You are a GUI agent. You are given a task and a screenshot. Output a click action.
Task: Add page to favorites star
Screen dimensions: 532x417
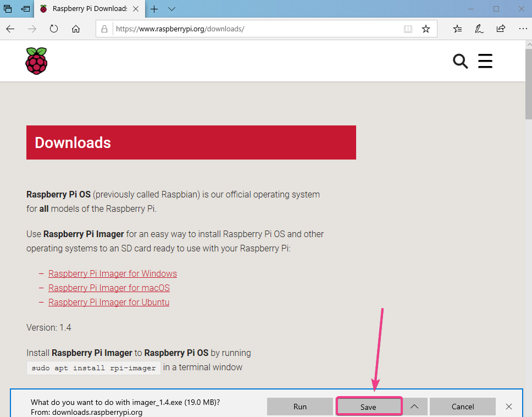(x=426, y=29)
